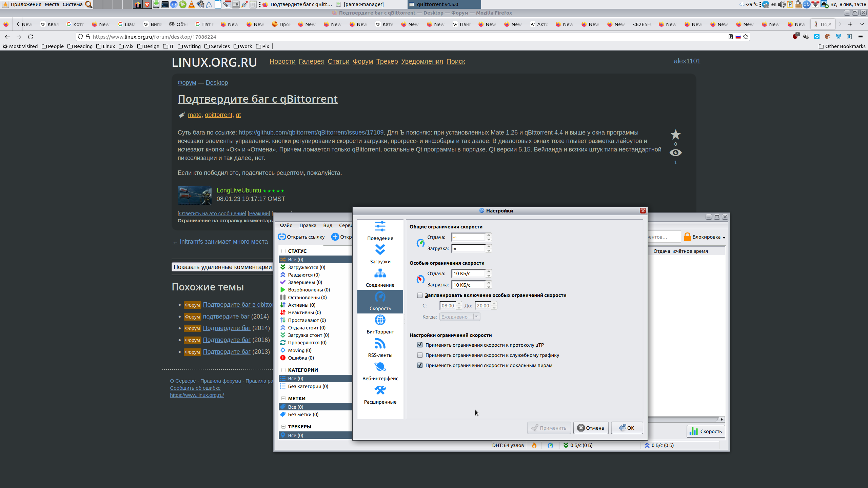Open the Firefox hamburger menu

tap(861, 37)
